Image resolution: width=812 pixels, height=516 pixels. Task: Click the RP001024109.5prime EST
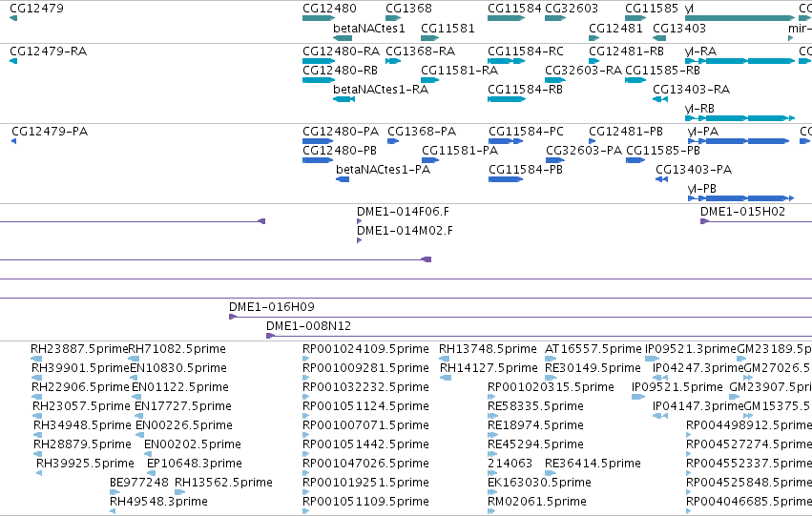tap(305, 359)
